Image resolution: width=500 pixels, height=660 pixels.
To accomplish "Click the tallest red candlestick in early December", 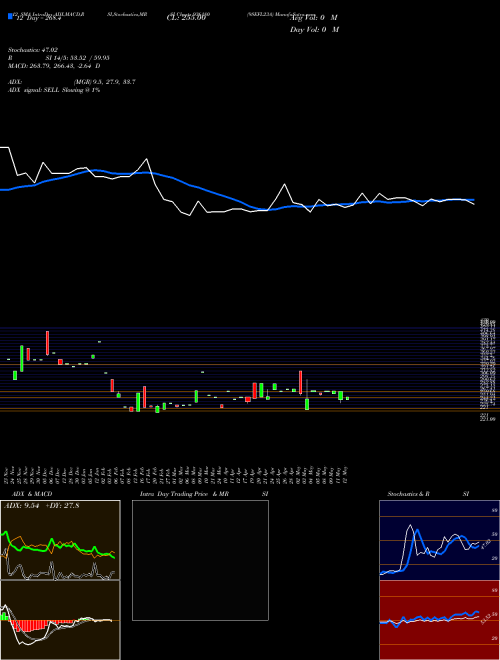I will coord(48,343).
